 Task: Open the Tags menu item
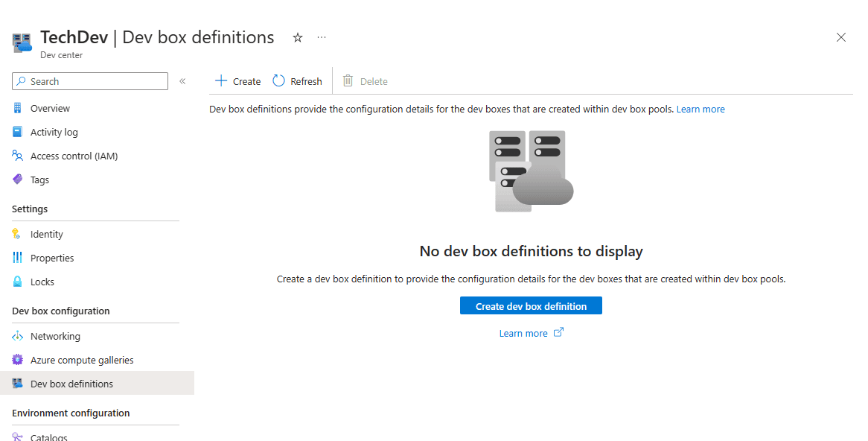pyautogui.click(x=39, y=180)
